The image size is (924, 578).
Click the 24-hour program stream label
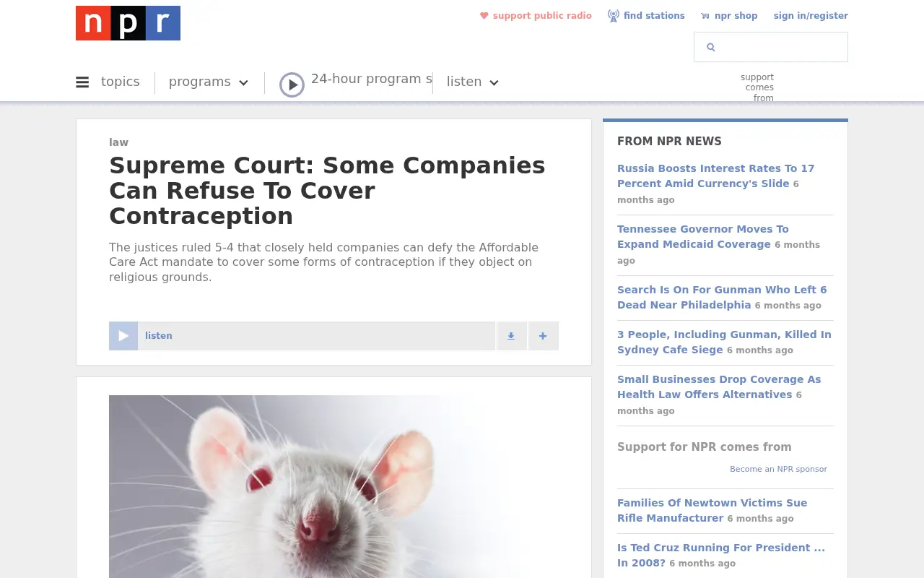click(372, 79)
